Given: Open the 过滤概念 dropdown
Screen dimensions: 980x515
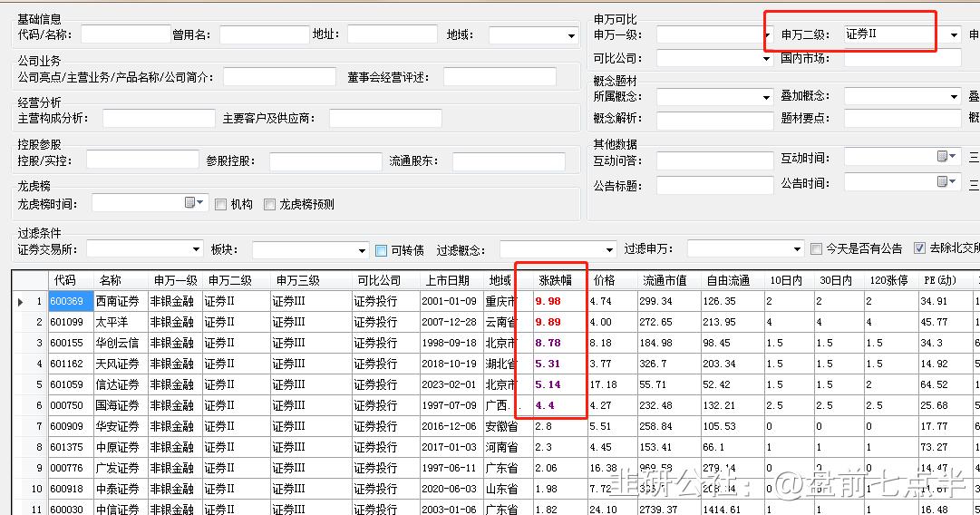Looking at the screenshot, I should (609, 250).
